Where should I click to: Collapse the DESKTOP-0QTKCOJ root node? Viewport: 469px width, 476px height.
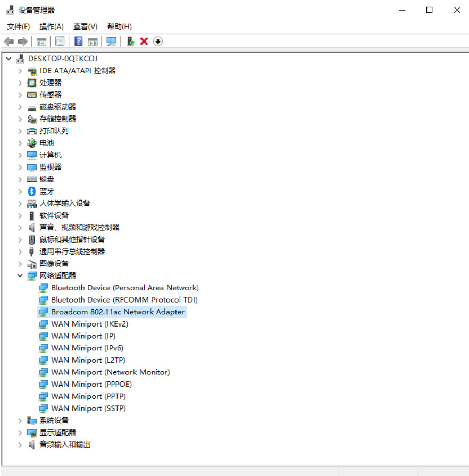point(8,59)
